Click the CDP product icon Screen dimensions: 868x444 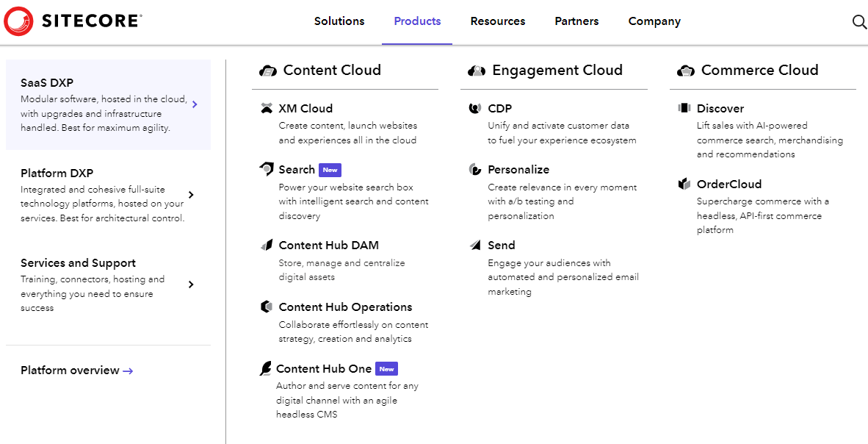(x=476, y=107)
